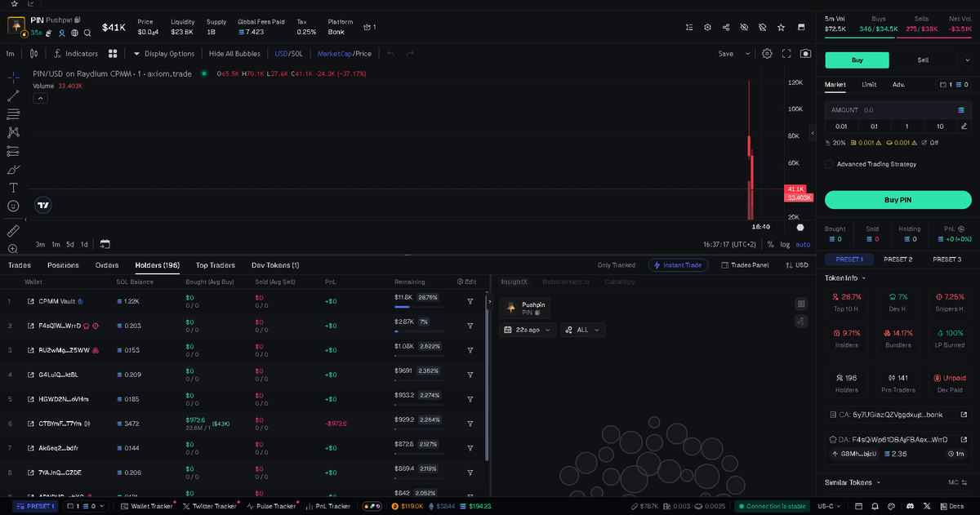
Task: Switch to the Trades tab
Action: tap(20, 265)
